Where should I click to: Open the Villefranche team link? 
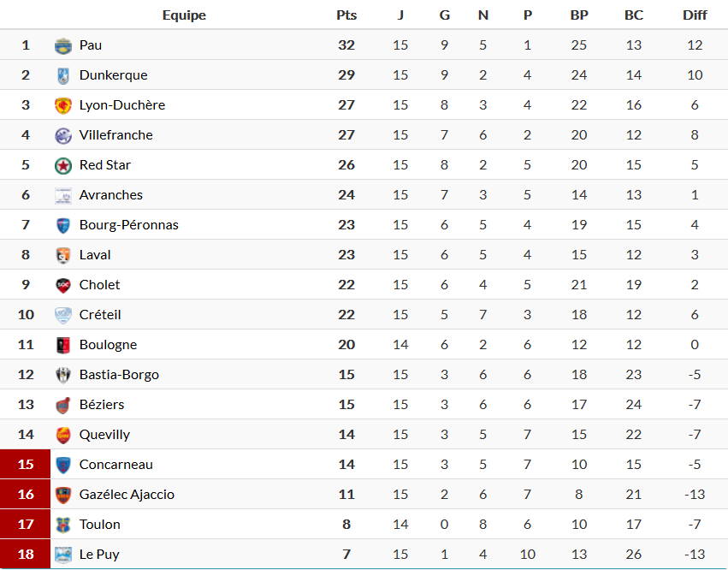click(115, 135)
